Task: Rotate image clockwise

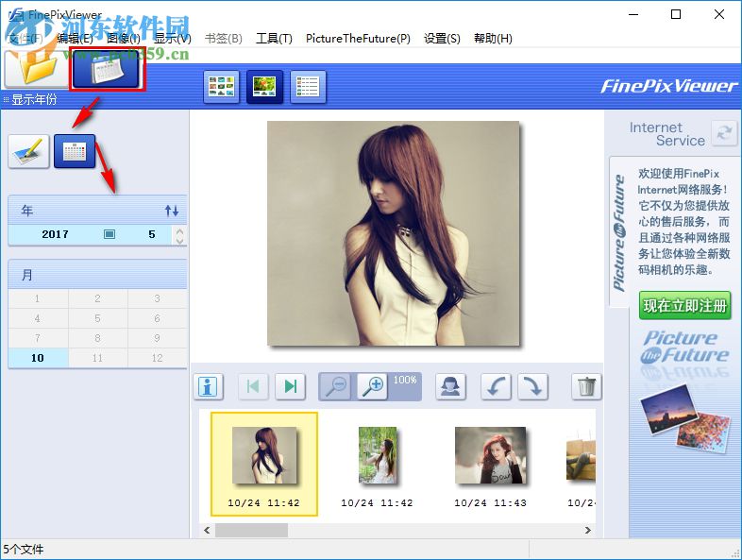Action: 532,387
